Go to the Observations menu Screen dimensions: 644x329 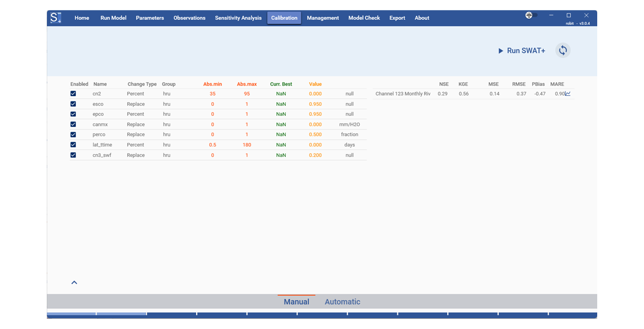coord(189,18)
